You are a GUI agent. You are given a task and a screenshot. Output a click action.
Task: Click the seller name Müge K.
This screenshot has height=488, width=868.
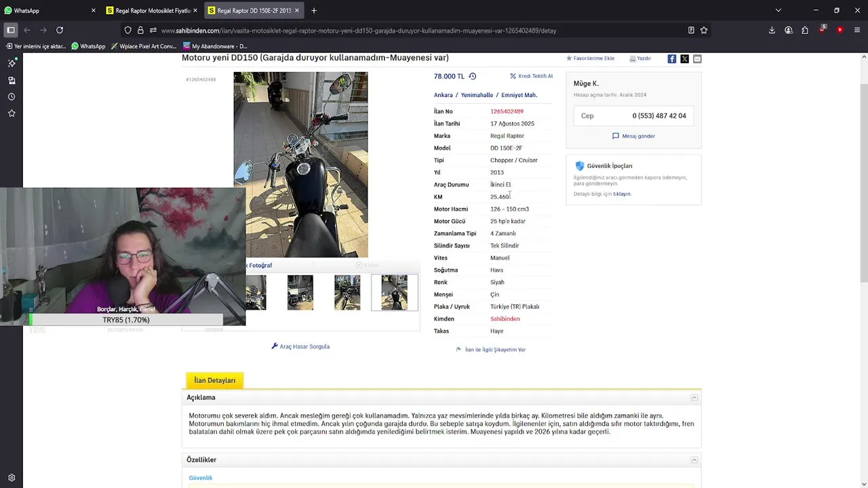tap(586, 83)
